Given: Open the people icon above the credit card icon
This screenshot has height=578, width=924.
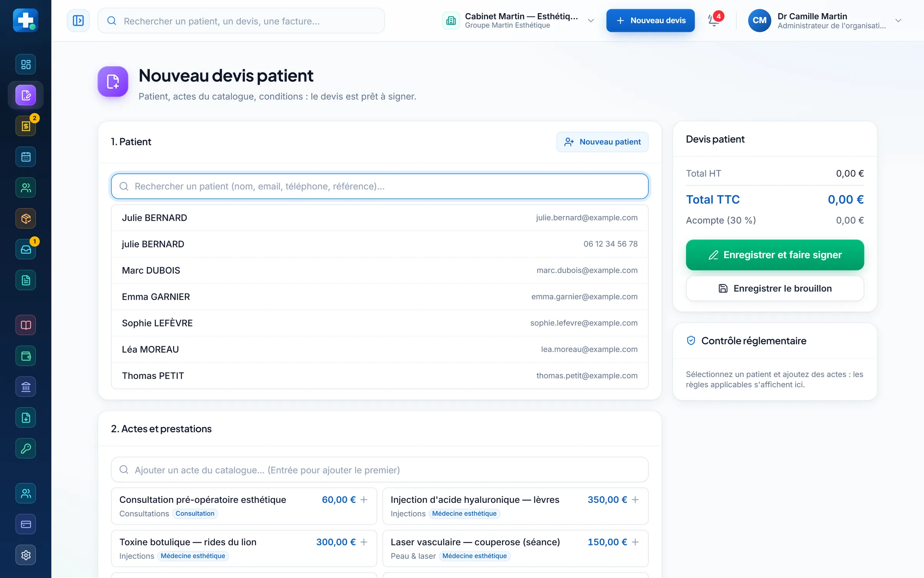Looking at the screenshot, I should tap(26, 493).
